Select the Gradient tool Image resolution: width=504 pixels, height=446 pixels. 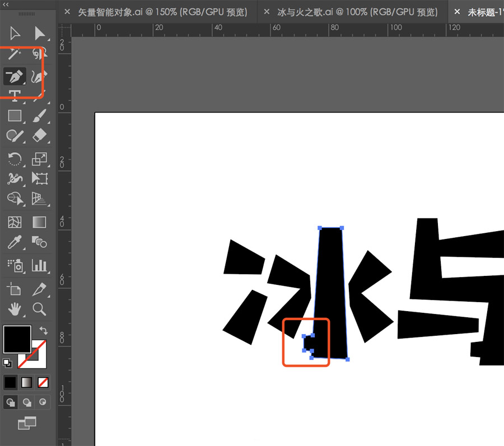39,222
